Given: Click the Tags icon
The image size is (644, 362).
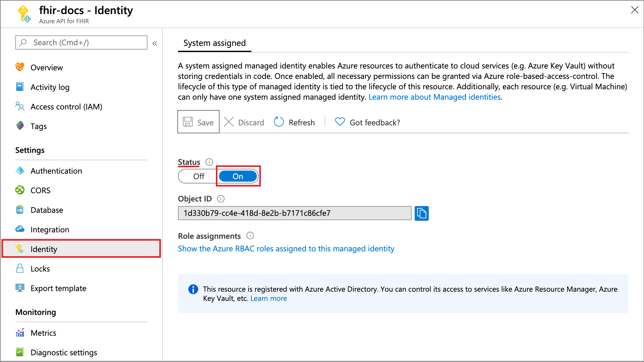Looking at the screenshot, I should pos(20,126).
